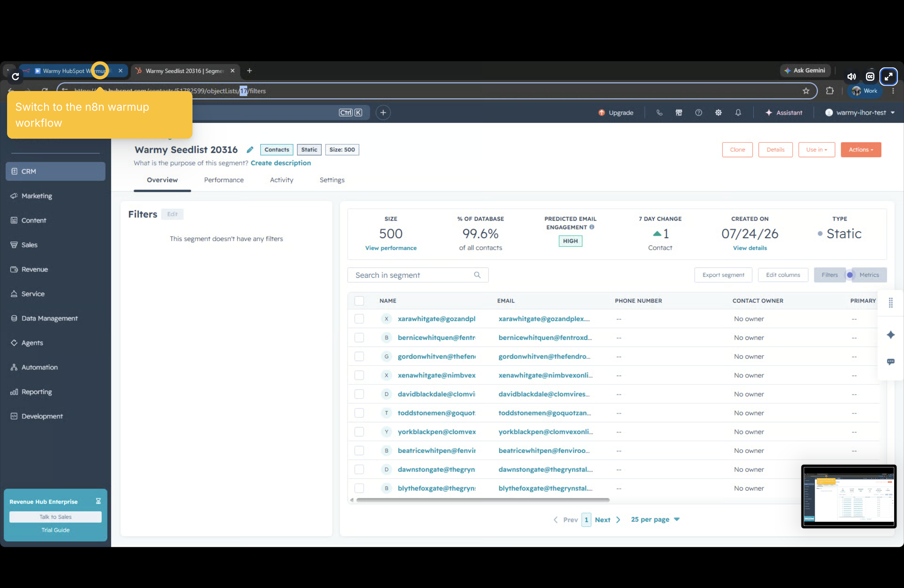Expand the CRM sidebar menu
The width and height of the screenshot is (904, 588).
[55, 171]
